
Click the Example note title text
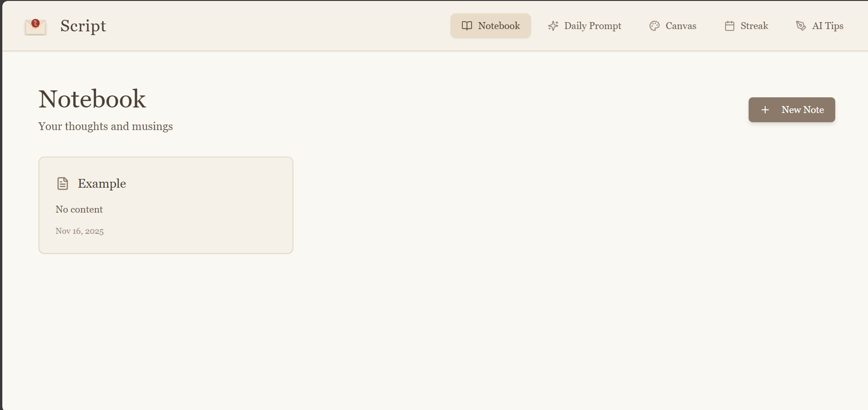pyautogui.click(x=102, y=184)
